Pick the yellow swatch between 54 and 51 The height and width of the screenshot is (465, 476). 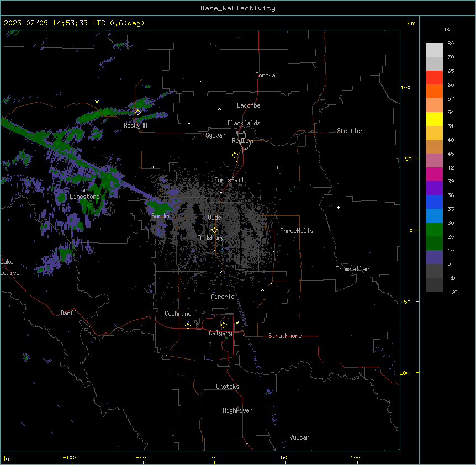[434, 119]
